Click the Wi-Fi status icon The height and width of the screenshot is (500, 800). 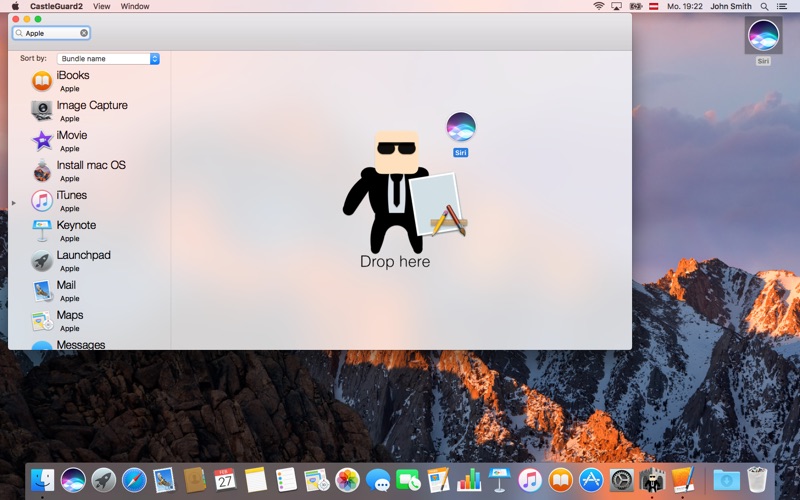coord(598,6)
